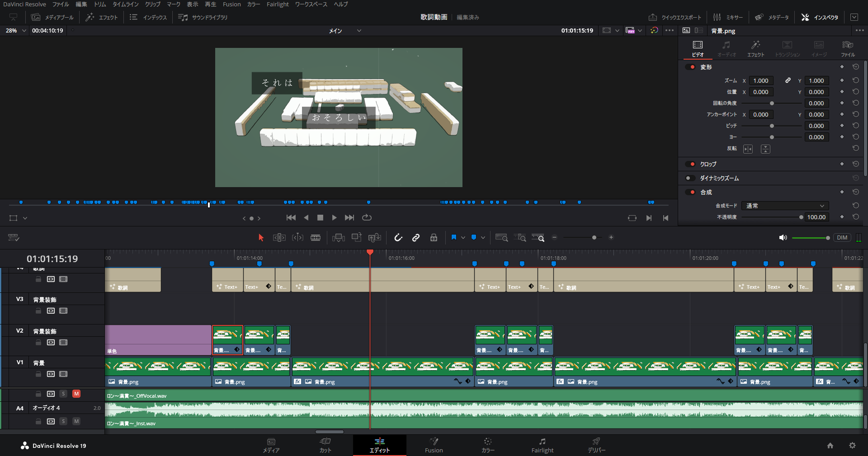The image size is (868, 456).
Task: Flip the image horizontally in inspector
Action: click(x=748, y=149)
